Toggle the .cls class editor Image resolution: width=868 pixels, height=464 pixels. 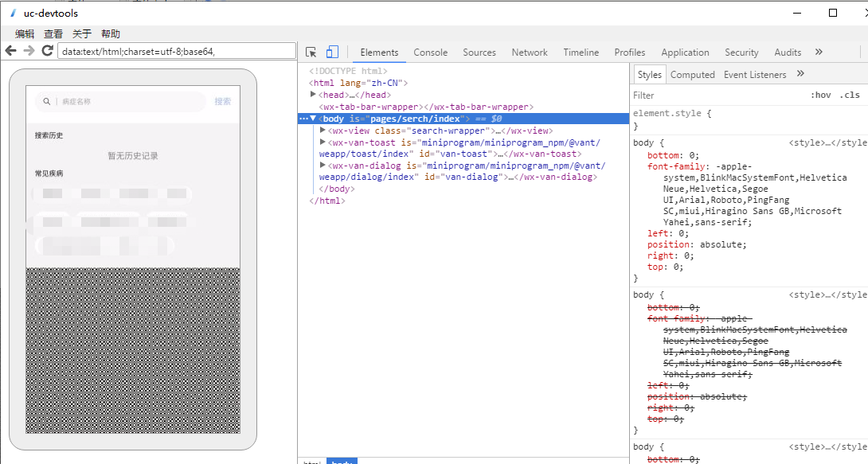click(850, 96)
